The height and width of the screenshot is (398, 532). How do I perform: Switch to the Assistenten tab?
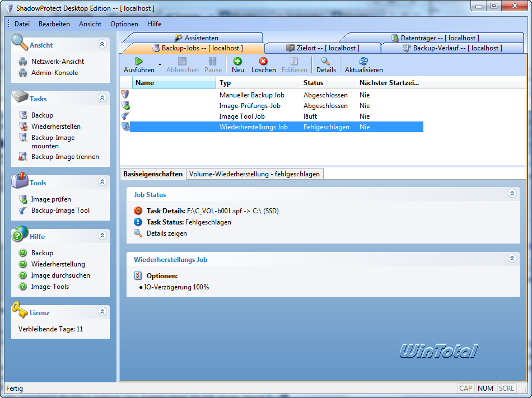pos(196,38)
